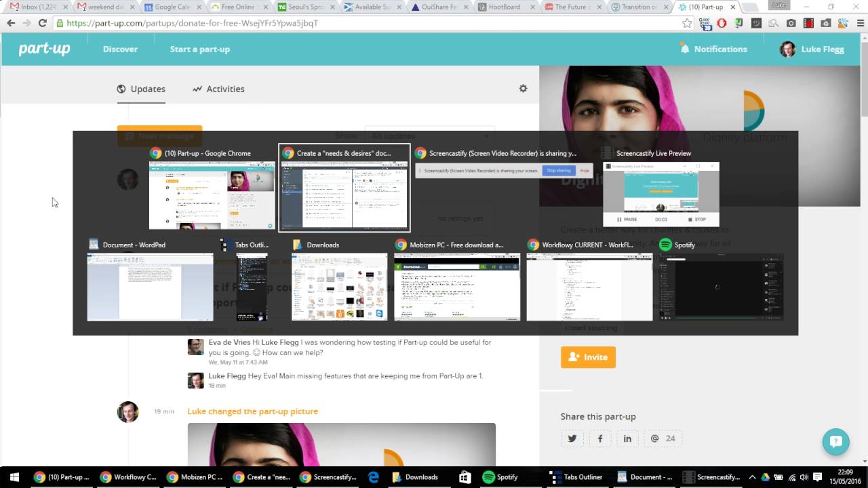This screenshot has width=868, height=488.
Task: Open Windows Store icon on taskbar
Action: coord(465,477)
